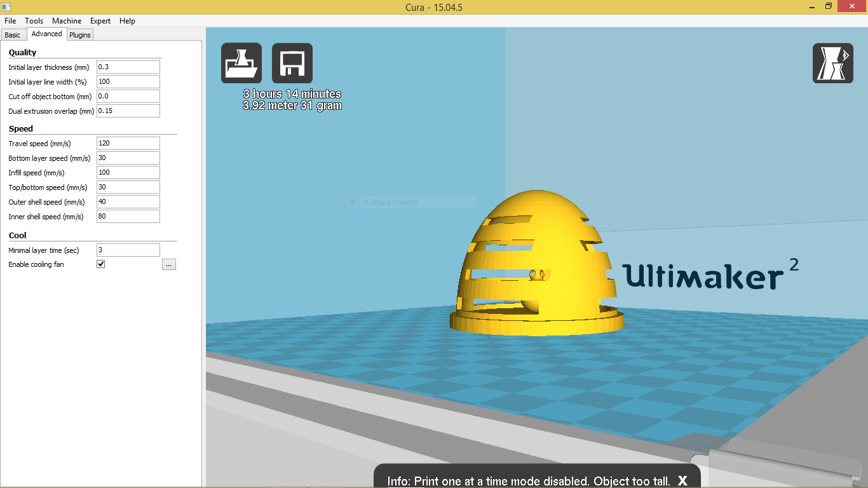
Task: Click 'Infill speed (mm/s)' label
Action: point(36,173)
